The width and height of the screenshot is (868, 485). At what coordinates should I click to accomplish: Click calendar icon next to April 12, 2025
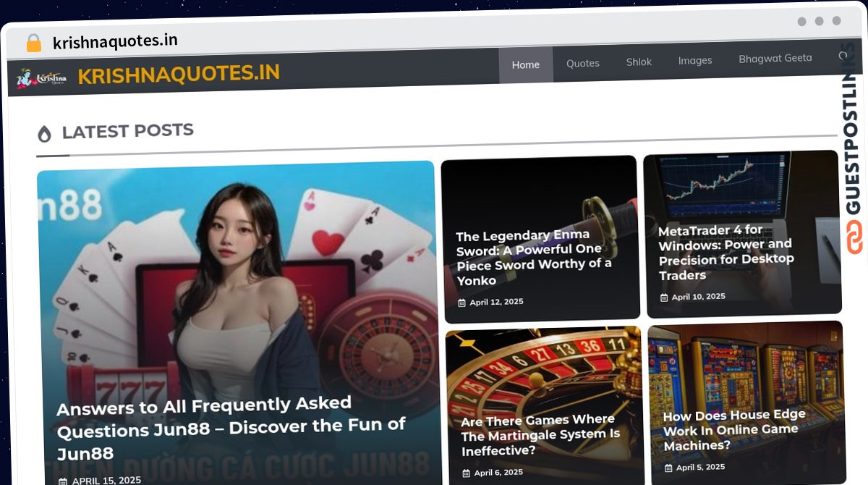(x=462, y=303)
